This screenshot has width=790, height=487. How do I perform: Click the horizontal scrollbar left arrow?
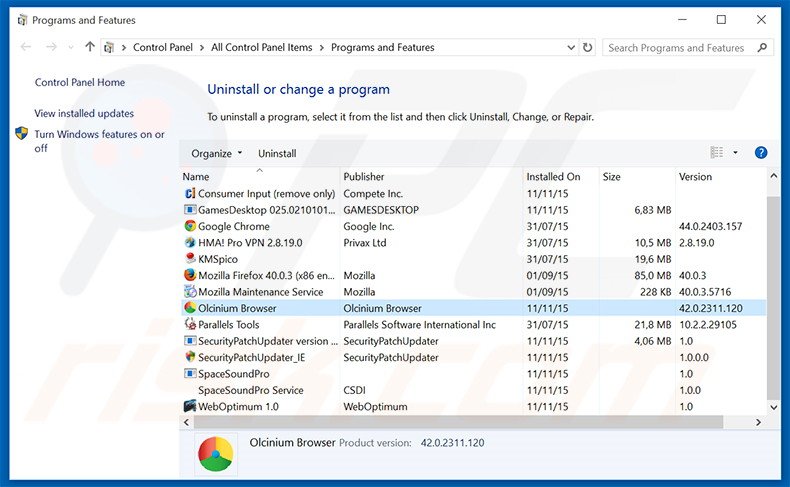click(186, 423)
